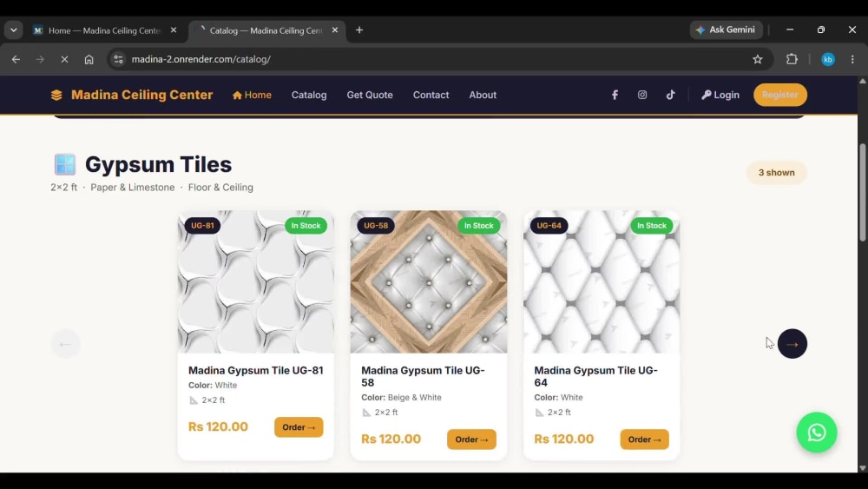Open UG-64 tile product image
868x489 pixels.
click(602, 282)
